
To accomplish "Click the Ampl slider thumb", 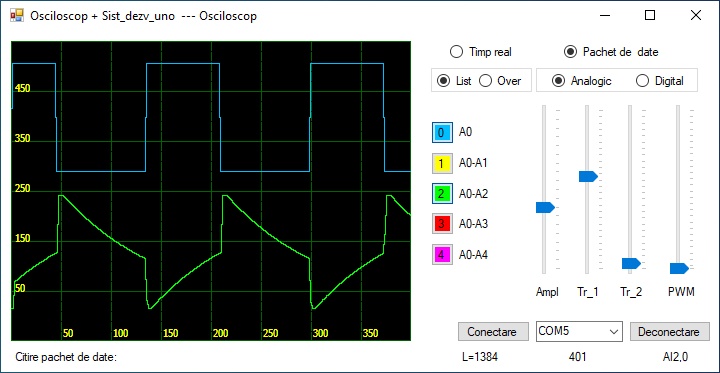I will pos(545,207).
